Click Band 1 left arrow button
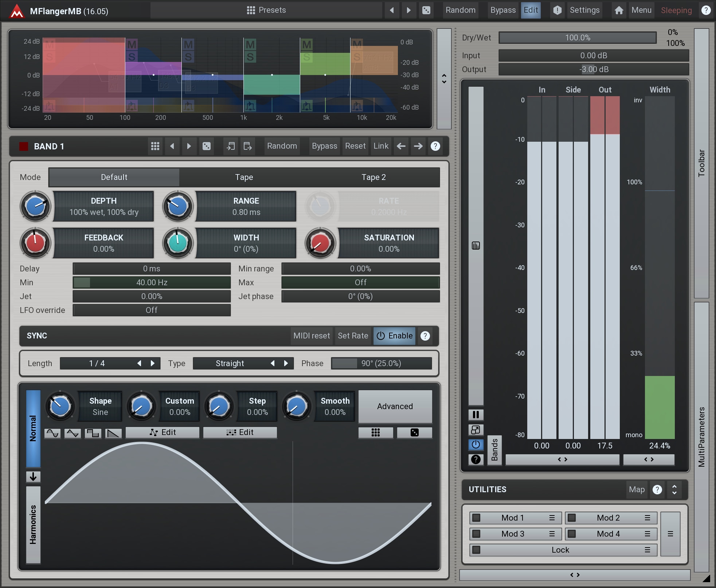 (x=401, y=146)
